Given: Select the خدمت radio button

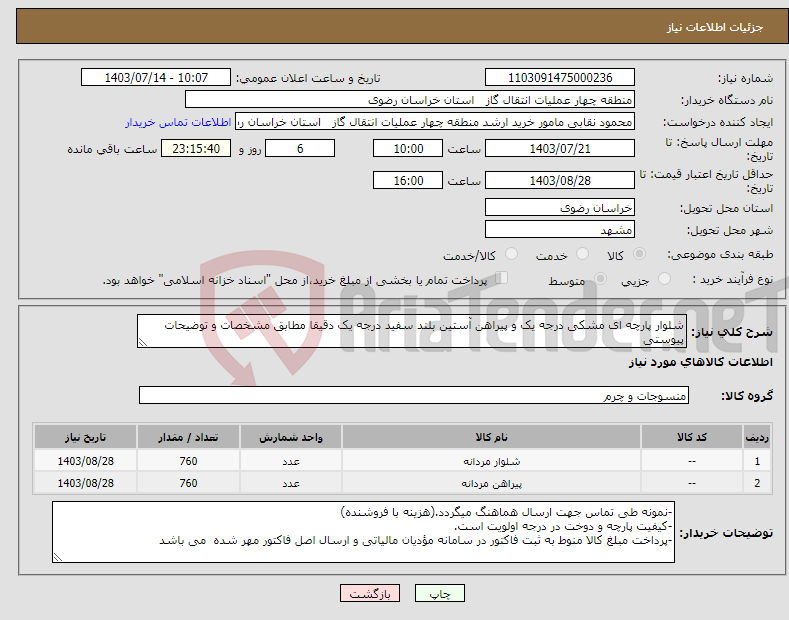Looking at the screenshot, I should coord(582,254).
